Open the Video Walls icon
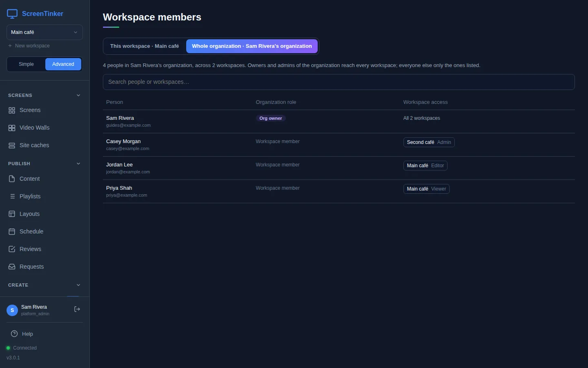 (x=12, y=128)
